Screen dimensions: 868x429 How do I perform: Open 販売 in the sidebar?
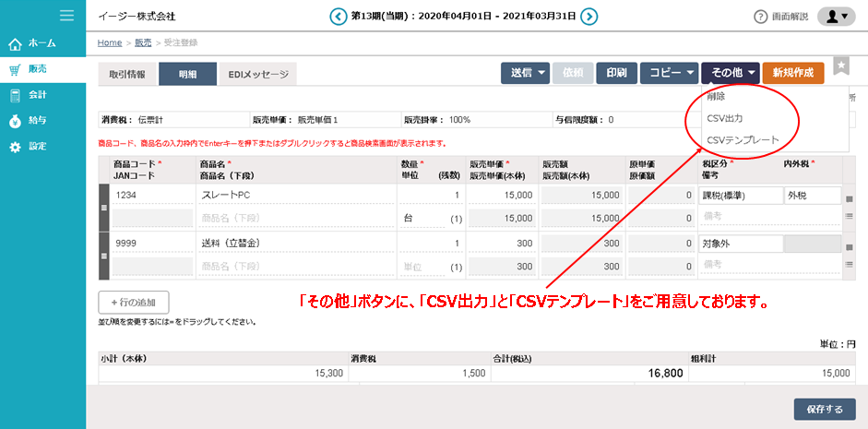pos(42,70)
